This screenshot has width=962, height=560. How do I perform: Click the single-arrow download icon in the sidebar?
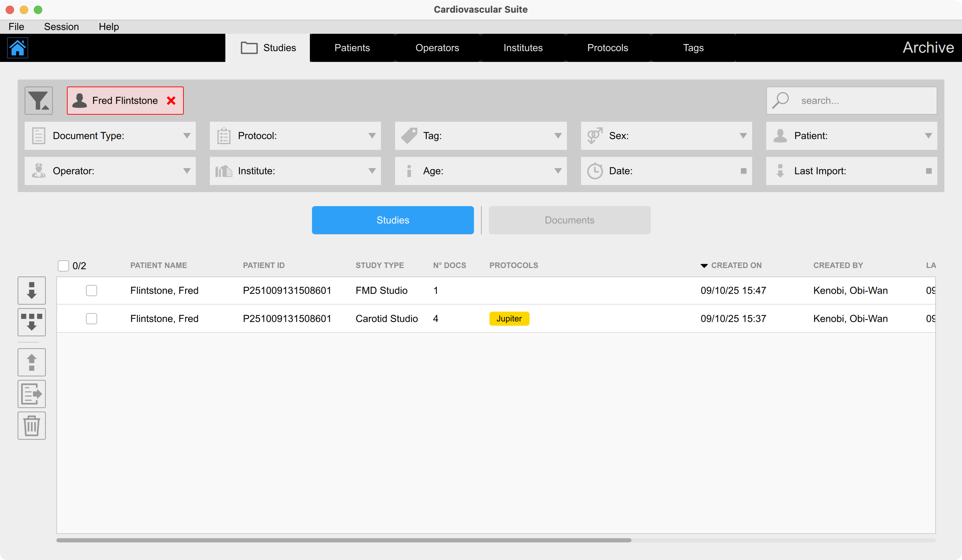coord(32,290)
